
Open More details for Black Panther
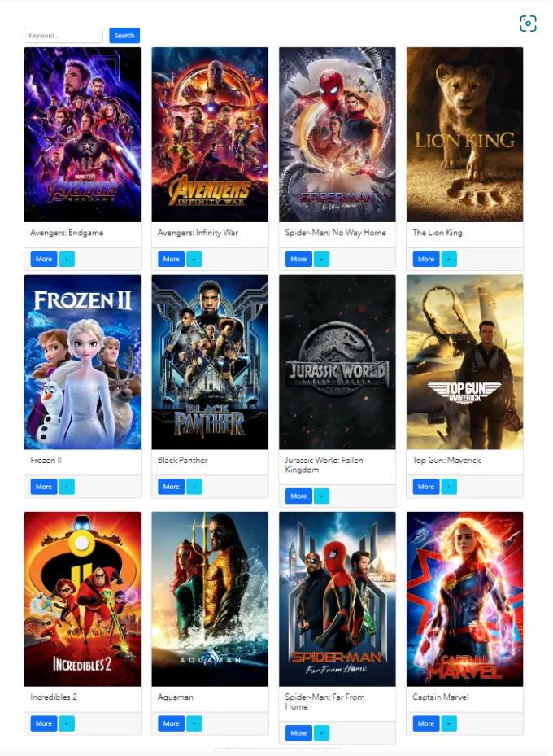(x=171, y=487)
